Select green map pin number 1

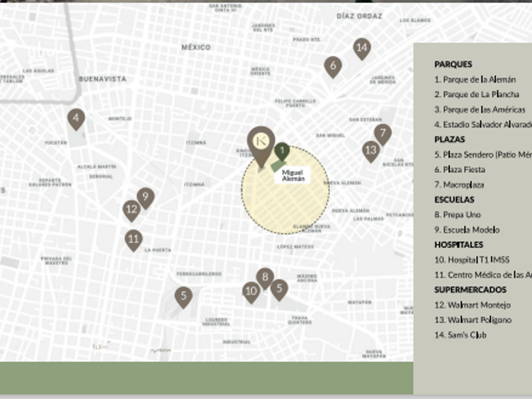(x=281, y=151)
